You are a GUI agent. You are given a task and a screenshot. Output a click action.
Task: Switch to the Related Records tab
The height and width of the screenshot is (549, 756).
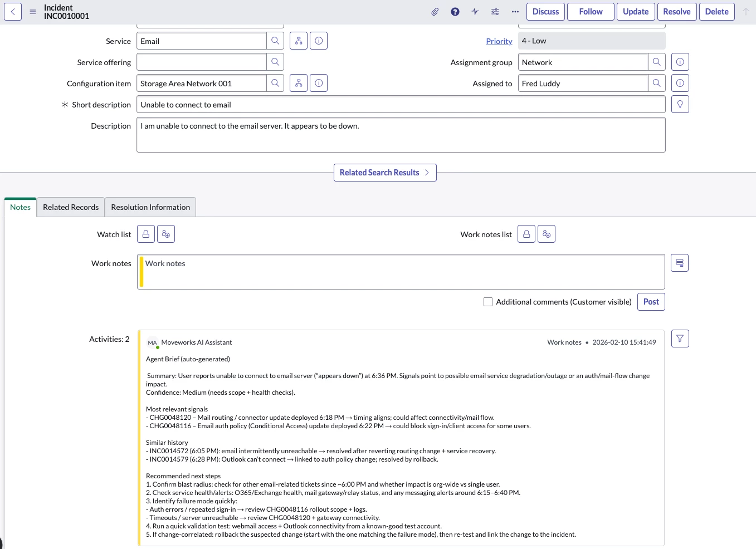(71, 207)
